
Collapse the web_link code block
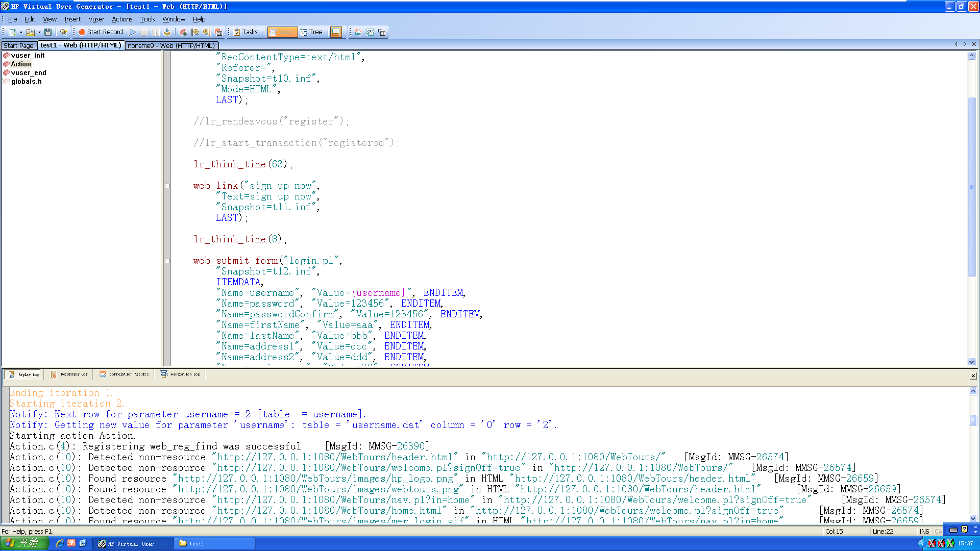167,186
